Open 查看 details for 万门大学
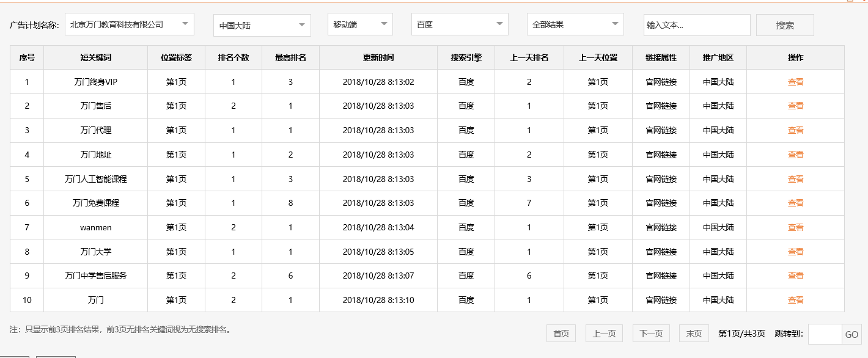 coord(796,251)
